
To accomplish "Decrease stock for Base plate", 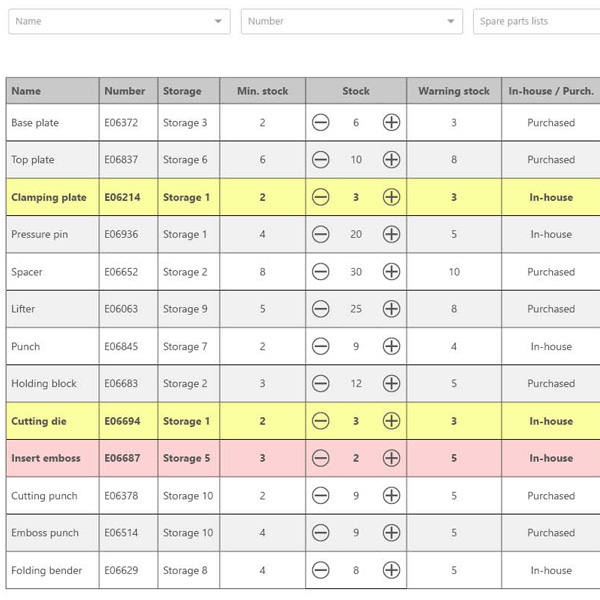I will click(320, 122).
